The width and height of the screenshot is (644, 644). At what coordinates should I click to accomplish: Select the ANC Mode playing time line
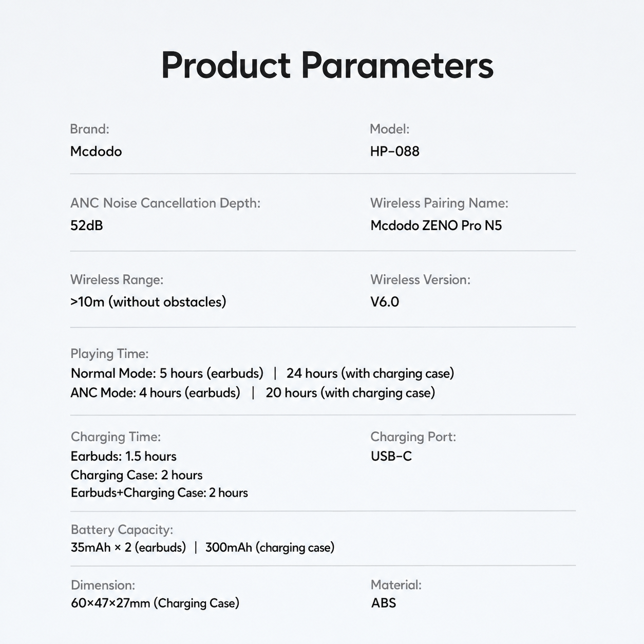(x=253, y=393)
